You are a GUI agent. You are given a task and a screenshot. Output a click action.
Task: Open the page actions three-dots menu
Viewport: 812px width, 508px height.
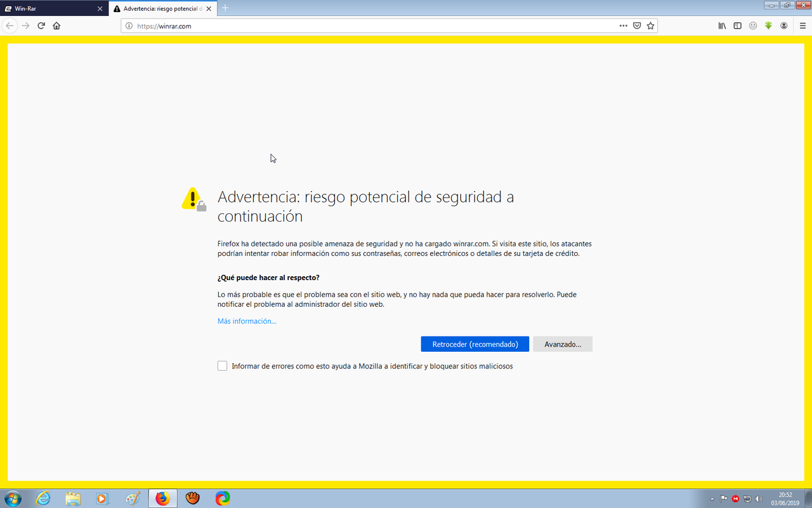coord(624,26)
